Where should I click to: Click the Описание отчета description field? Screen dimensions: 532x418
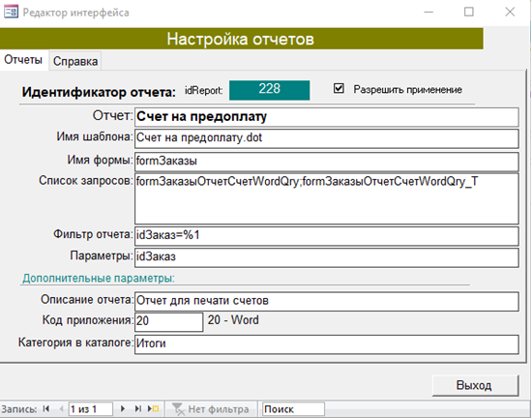pyautogui.click(x=327, y=301)
